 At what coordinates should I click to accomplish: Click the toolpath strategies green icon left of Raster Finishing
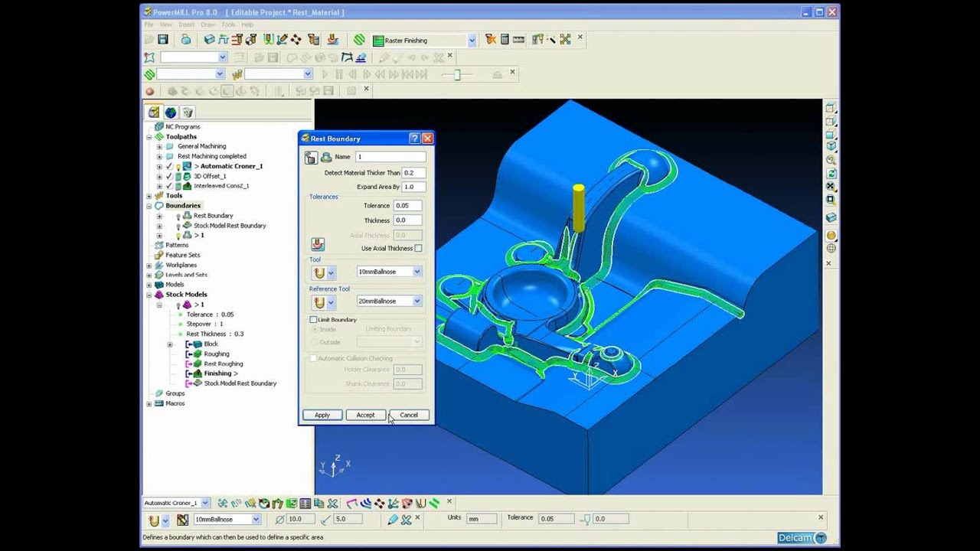coord(359,40)
